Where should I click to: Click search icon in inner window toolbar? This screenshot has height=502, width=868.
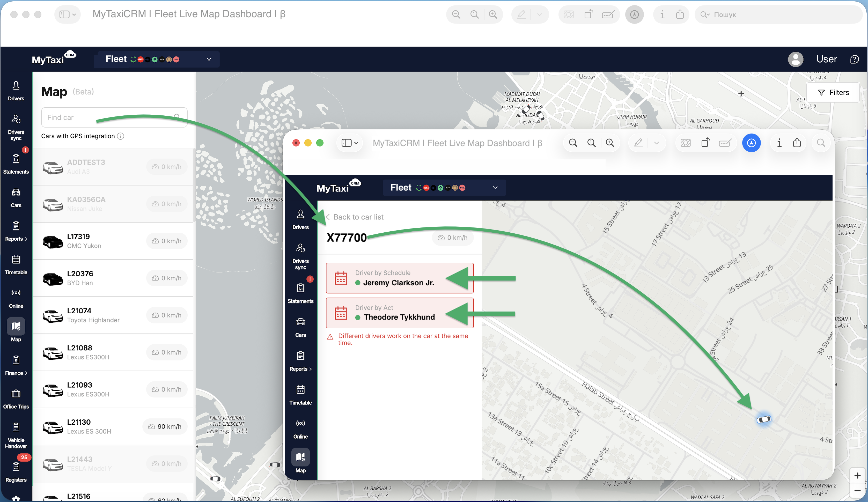coord(821,143)
